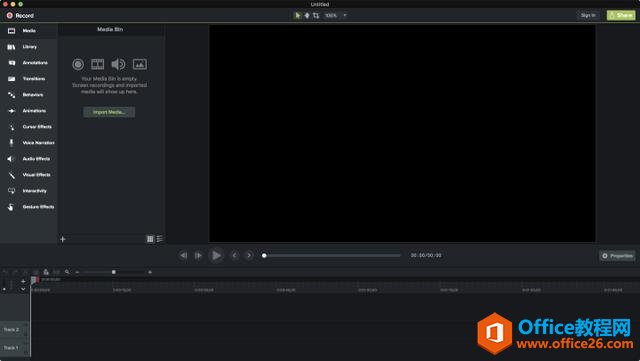
Task: Expand the track options chevron on timeline
Action: (23, 289)
